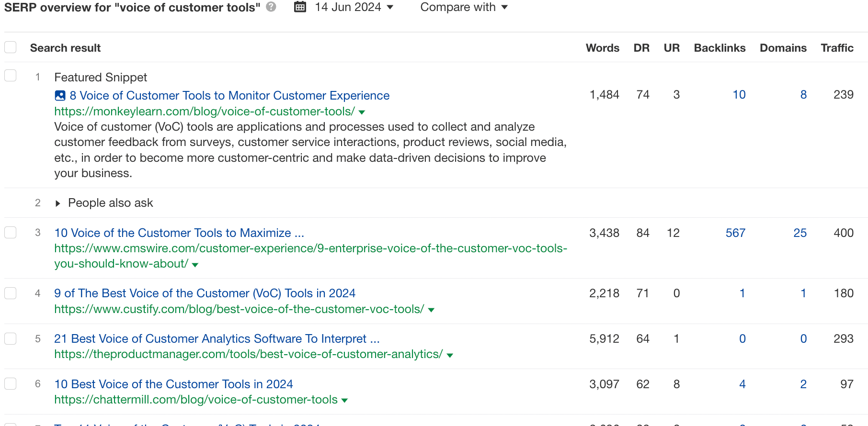Open the 14 Jun 2024 date dropdown
The height and width of the screenshot is (426, 868).
click(354, 7)
